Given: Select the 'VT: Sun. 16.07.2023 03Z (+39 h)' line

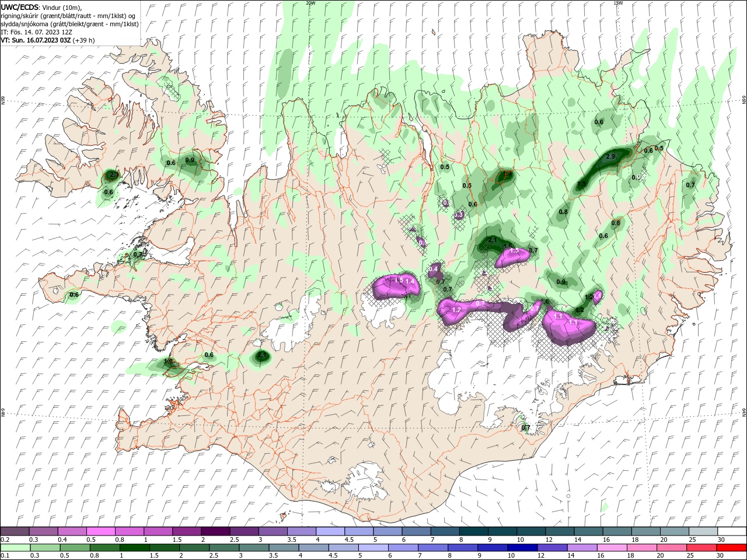Looking at the screenshot, I should [48, 40].
